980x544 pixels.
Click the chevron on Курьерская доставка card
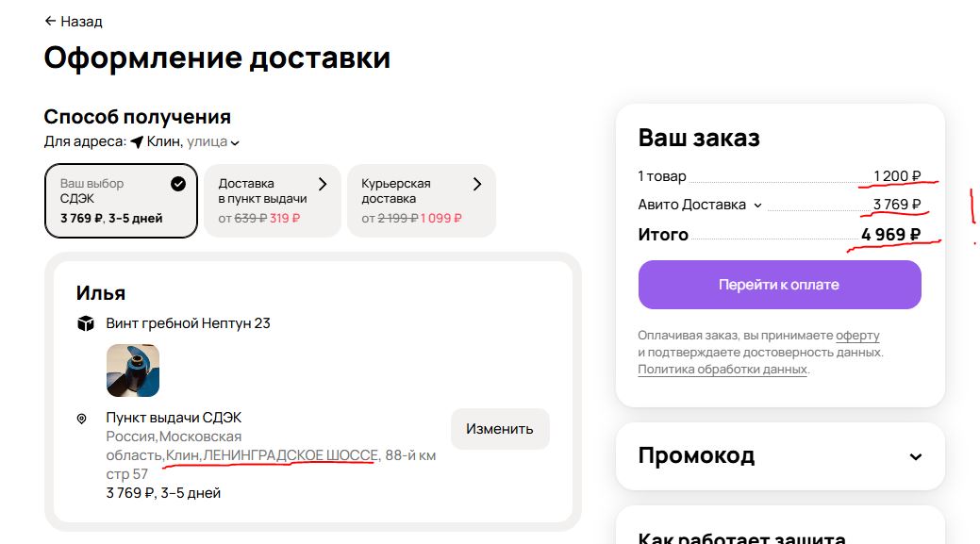pyautogui.click(x=477, y=184)
